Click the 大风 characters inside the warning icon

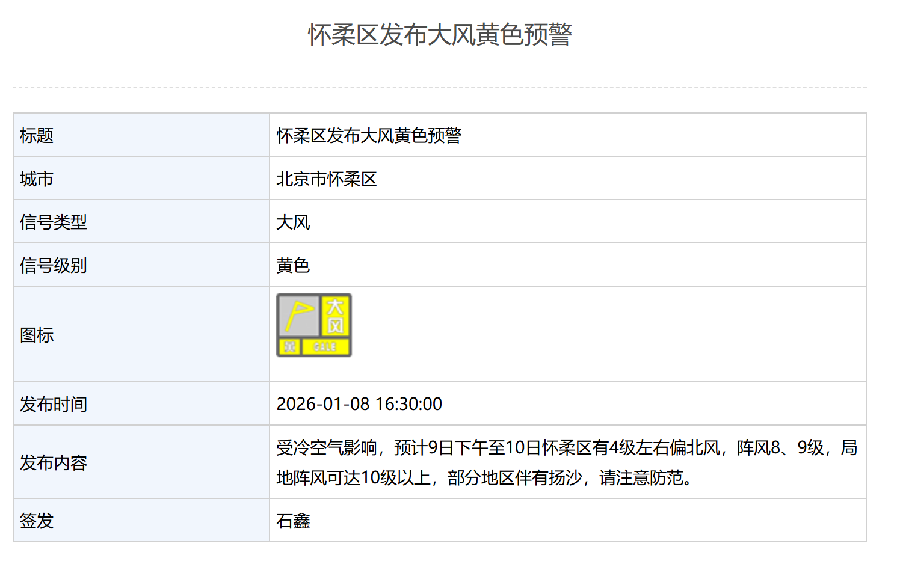[335, 316]
